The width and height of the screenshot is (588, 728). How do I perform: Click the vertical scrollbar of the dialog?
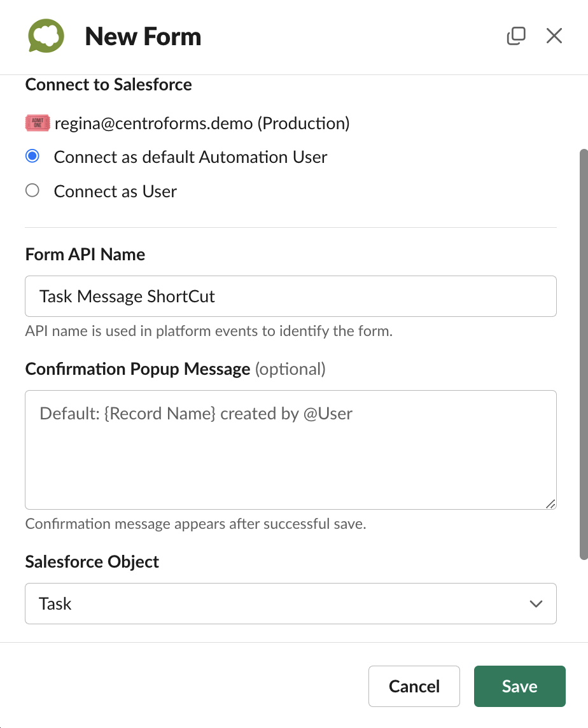click(x=584, y=354)
